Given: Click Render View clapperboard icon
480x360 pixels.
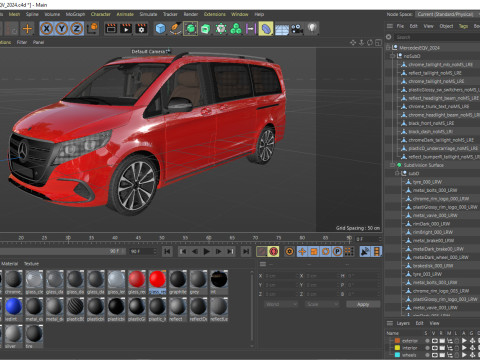Looking at the screenshot, I should (111, 29).
